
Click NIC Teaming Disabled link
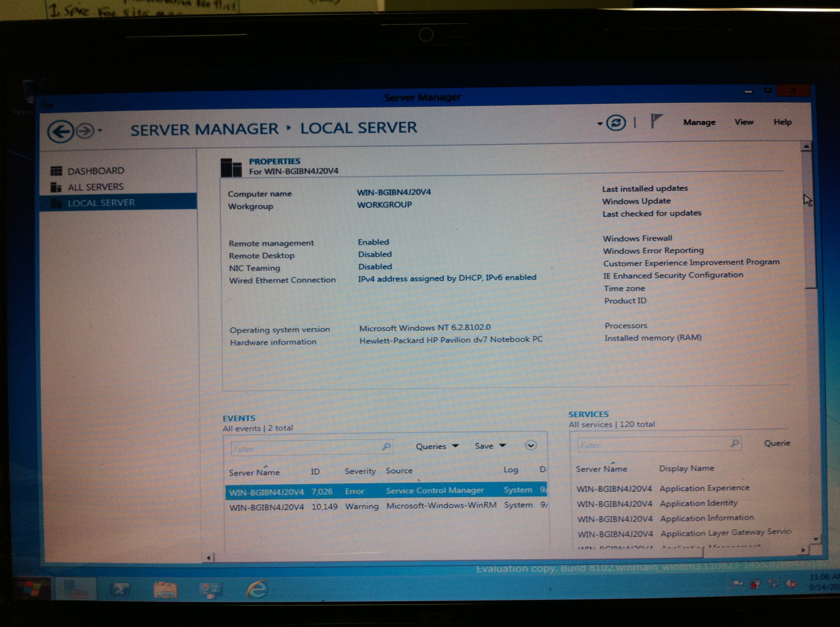[375, 267]
